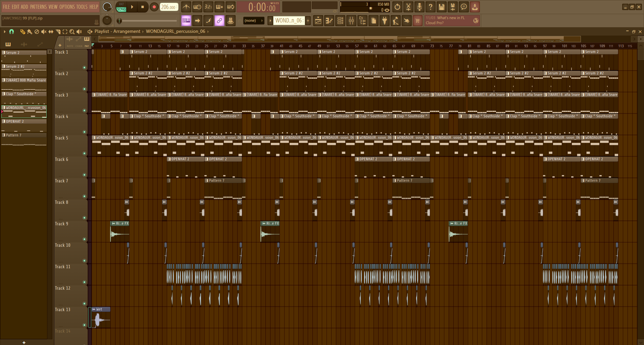Select the Slip tool with double arrows
644x345 pixels.
point(51,32)
